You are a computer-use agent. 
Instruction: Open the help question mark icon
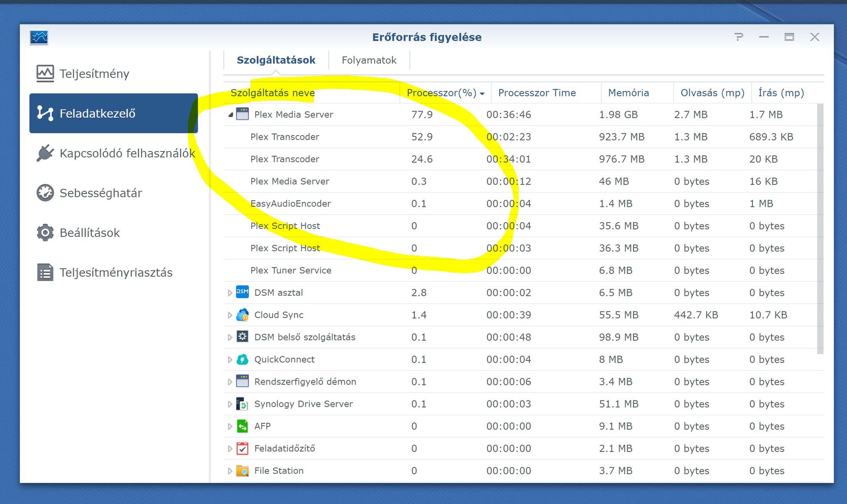[739, 37]
